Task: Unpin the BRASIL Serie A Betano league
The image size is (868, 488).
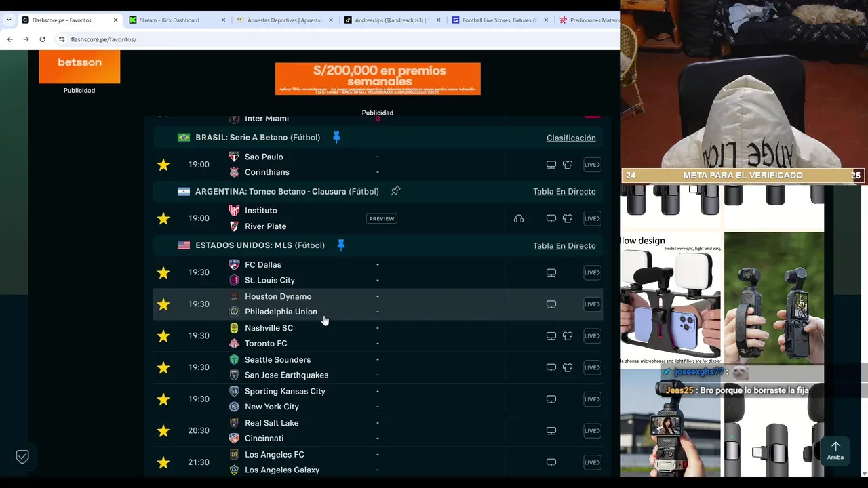Action: tap(336, 138)
